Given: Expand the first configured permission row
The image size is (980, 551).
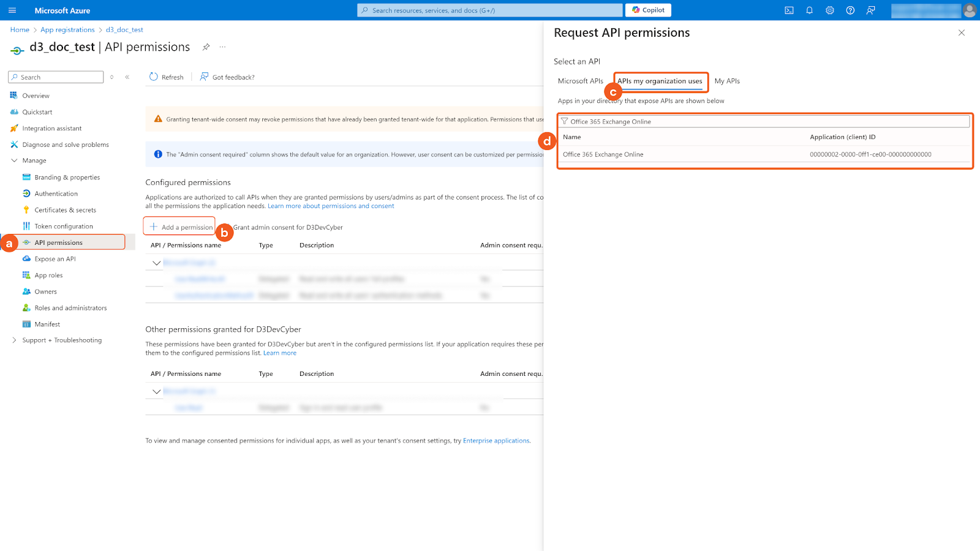Looking at the screenshot, I should [x=156, y=262].
